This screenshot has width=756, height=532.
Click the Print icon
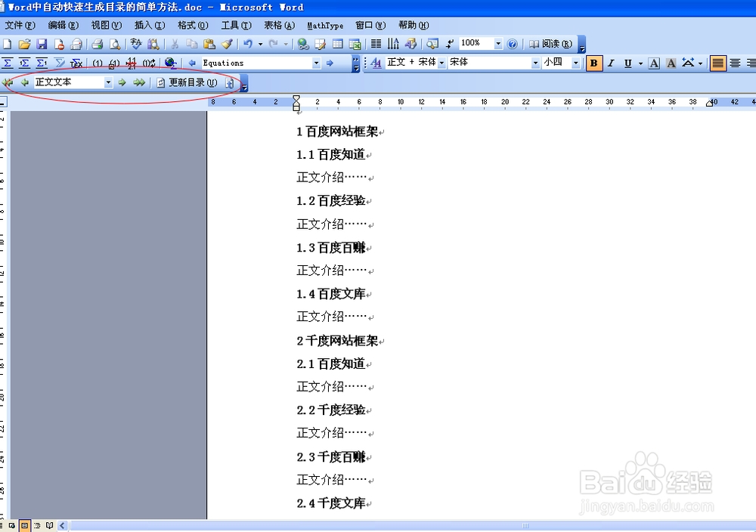(x=98, y=45)
